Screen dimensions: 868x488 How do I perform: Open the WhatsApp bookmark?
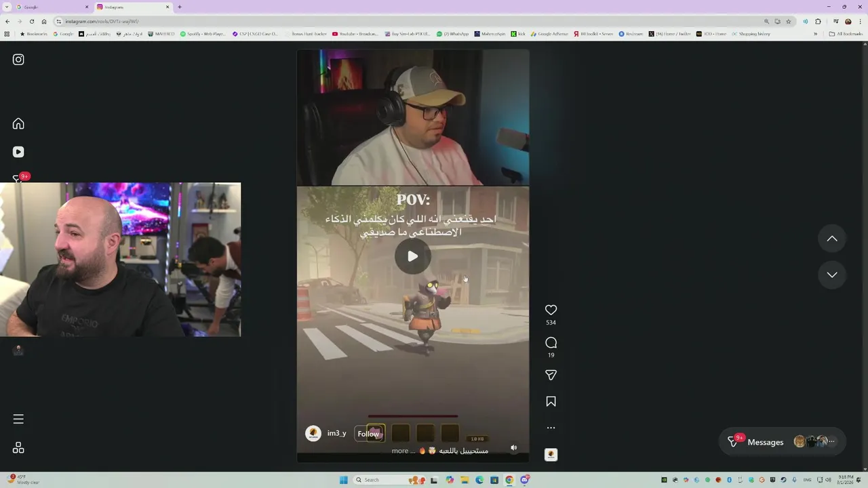453,34
